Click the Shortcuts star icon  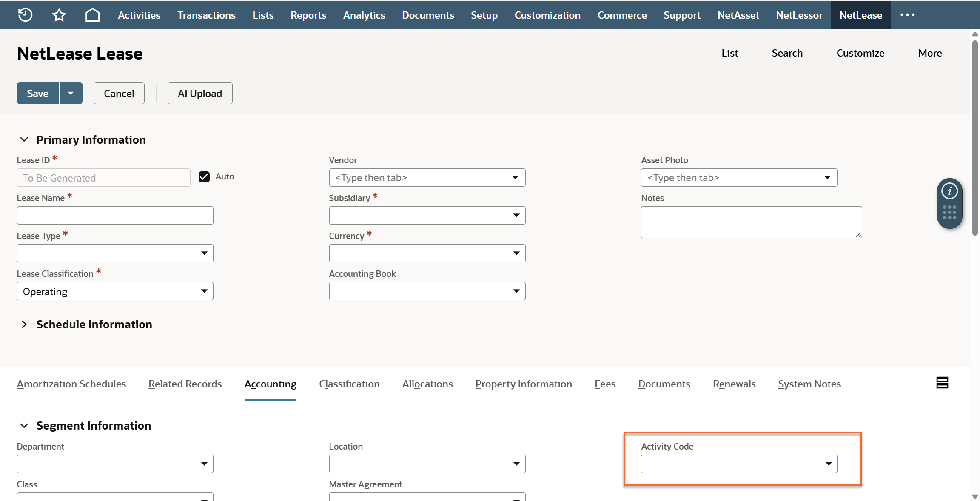(x=59, y=15)
